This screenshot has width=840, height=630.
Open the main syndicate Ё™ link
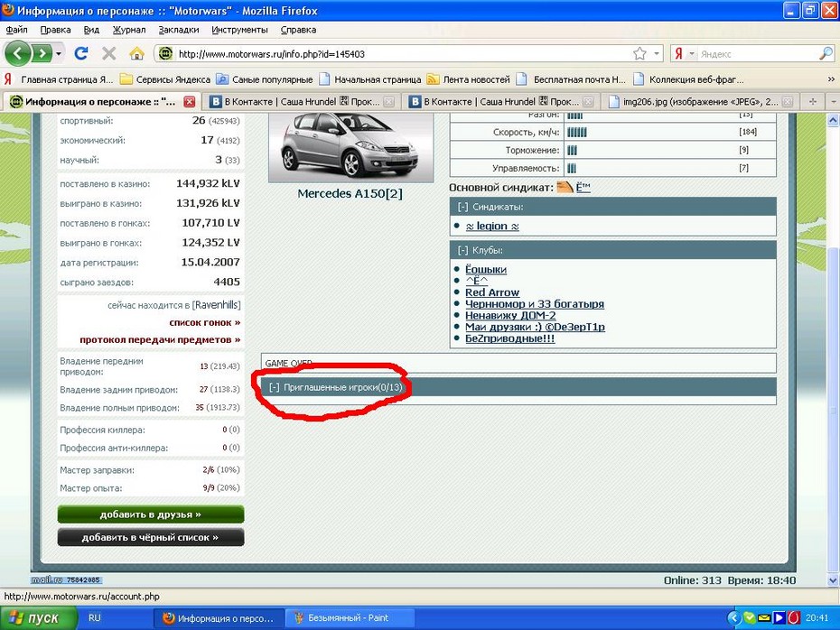click(583, 188)
